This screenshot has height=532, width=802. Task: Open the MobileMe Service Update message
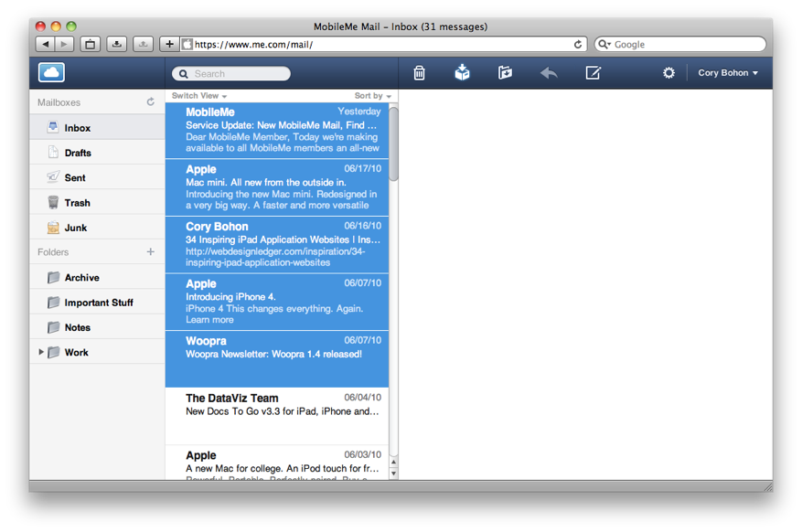click(277, 131)
